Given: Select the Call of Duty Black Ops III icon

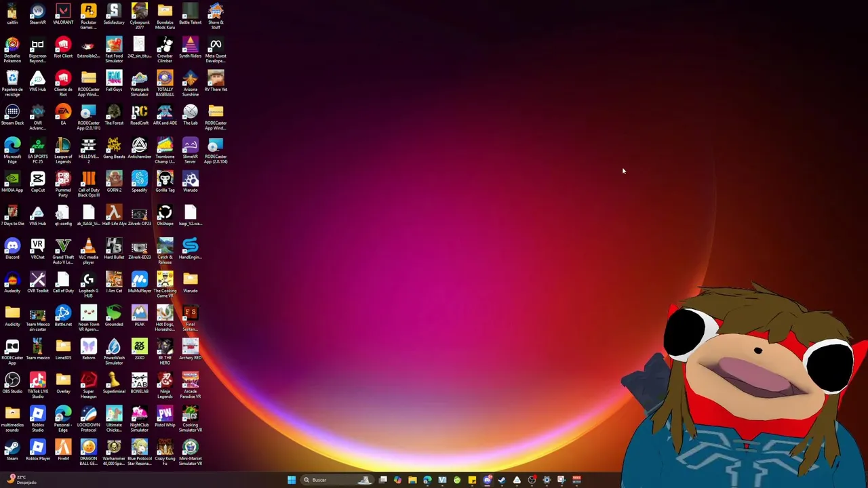Looking at the screenshot, I should pyautogui.click(x=88, y=184).
